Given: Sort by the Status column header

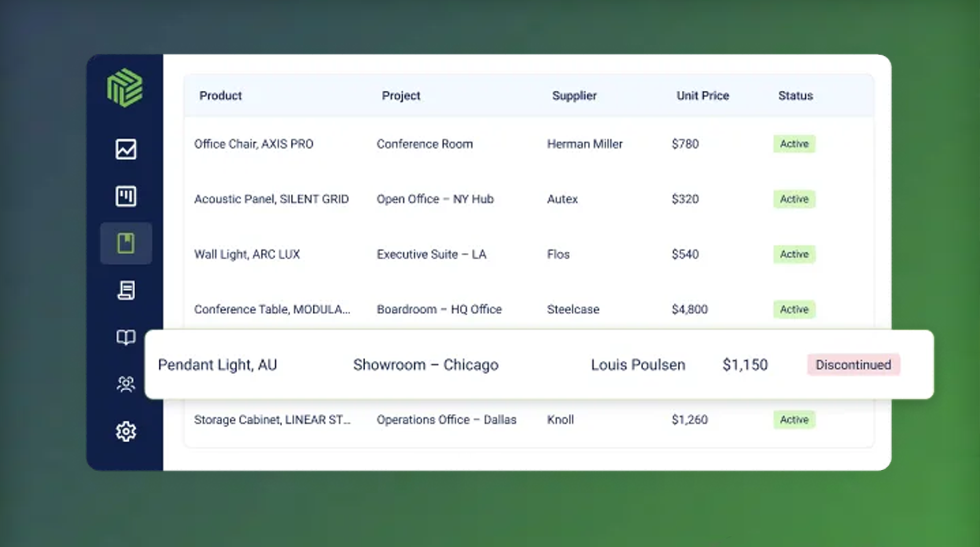Looking at the screenshot, I should 795,96.
